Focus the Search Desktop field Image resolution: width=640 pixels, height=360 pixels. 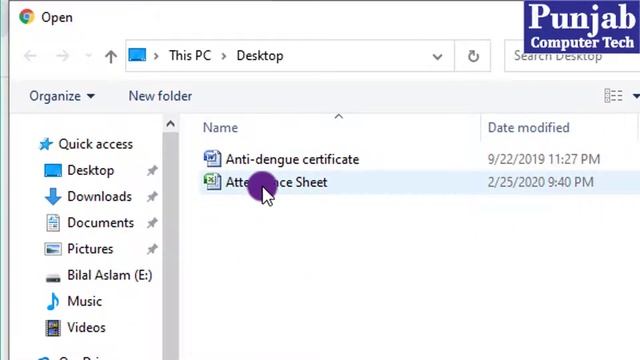tap(571, 56)
